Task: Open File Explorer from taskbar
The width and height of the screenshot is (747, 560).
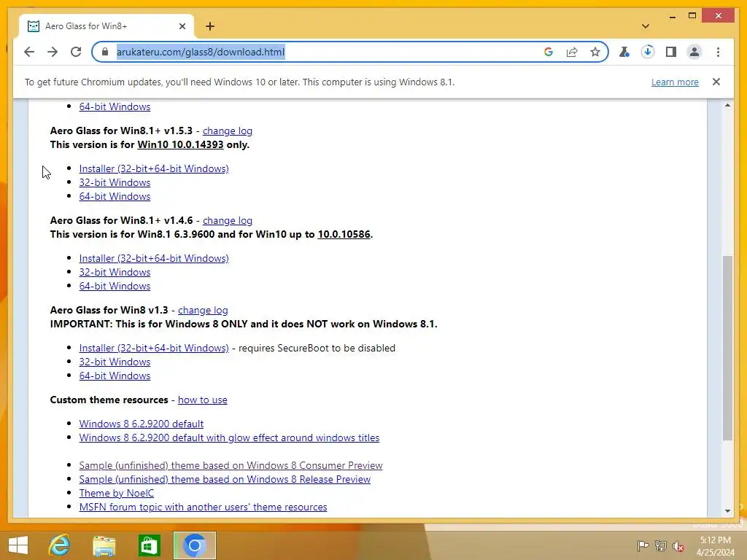Action: pos(104,545)
